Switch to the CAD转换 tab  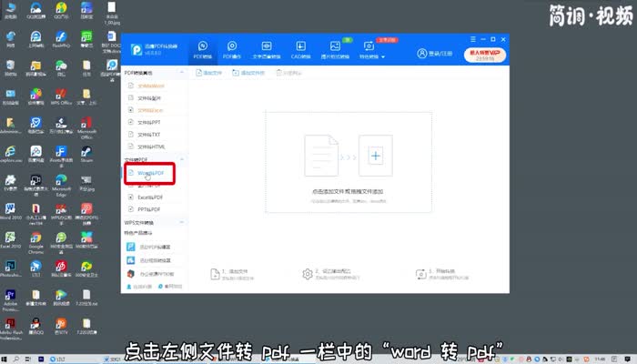[298, 50]
